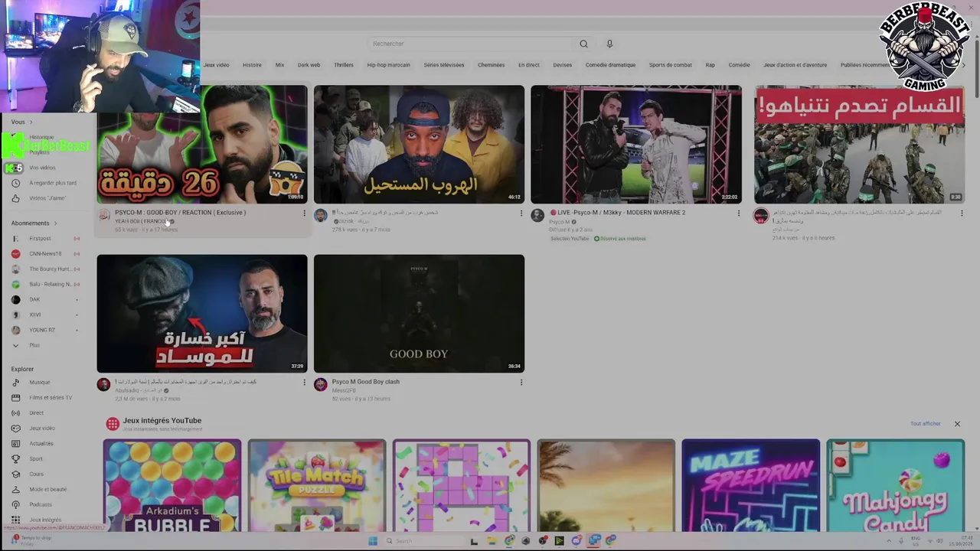Open options menu for القسام video
Viewport: 980px width, 551px height.
[962, 214]
